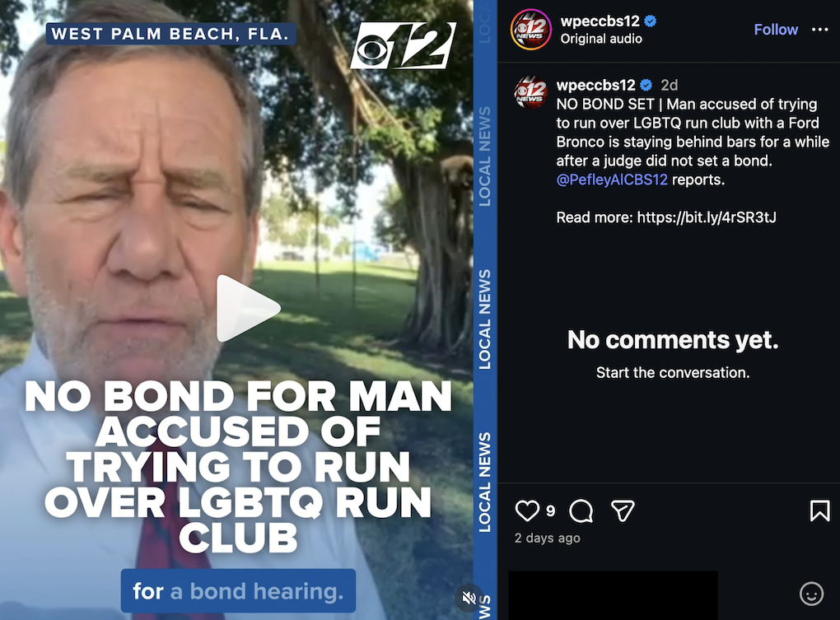Click the verified badge beside header username
The image size is (840, 620).
coord(651,21)
